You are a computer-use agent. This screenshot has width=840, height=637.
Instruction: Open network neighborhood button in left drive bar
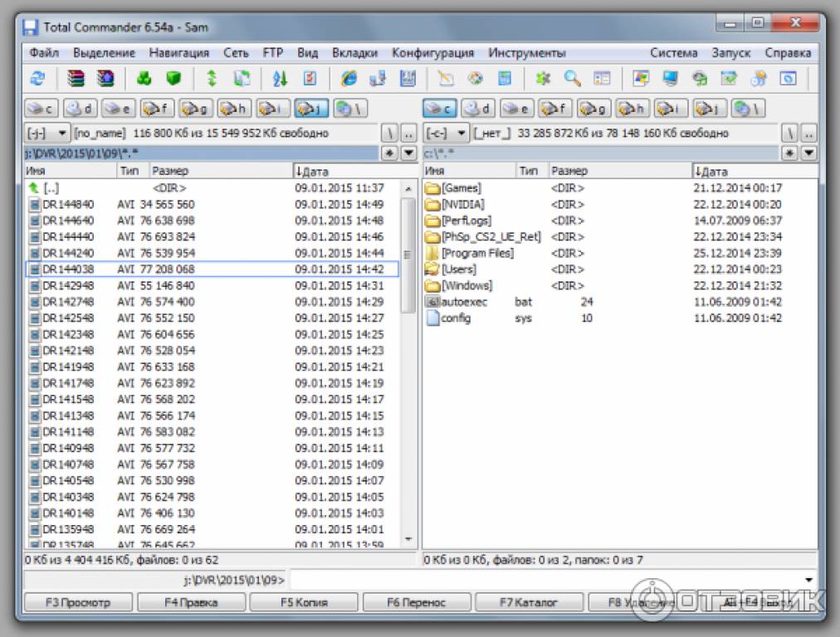pos(349,109)
